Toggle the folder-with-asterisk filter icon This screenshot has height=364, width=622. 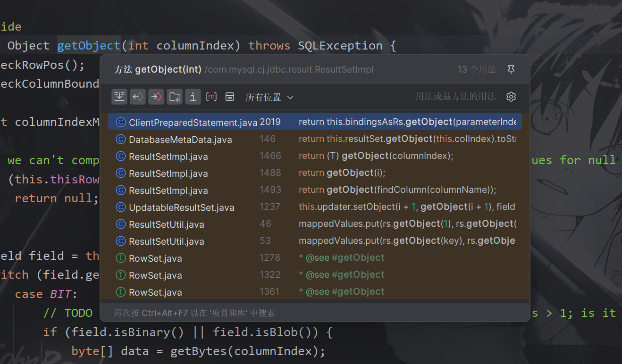[175, 97]
